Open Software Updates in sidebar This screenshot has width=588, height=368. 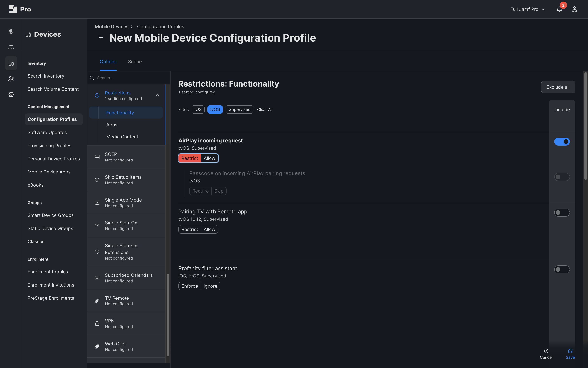click(x=47, y=132)
